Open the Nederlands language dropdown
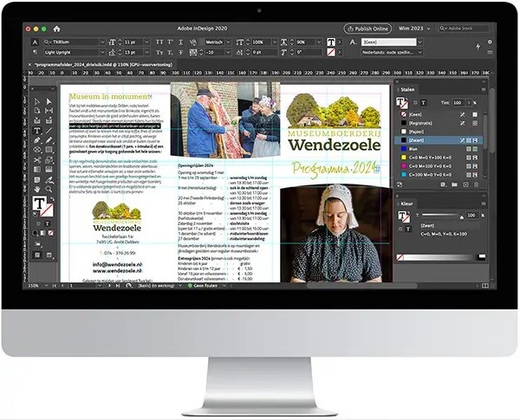 (x=420, y=52)
